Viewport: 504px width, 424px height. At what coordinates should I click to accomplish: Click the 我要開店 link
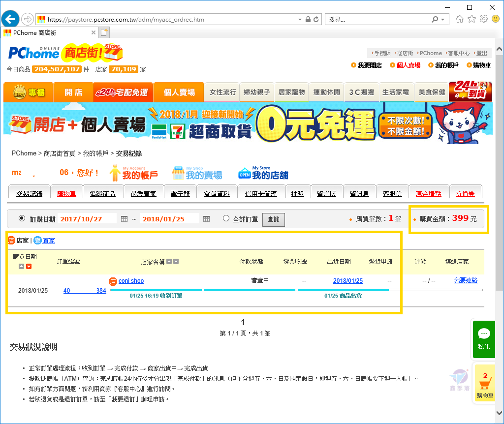tap(369, 65)
